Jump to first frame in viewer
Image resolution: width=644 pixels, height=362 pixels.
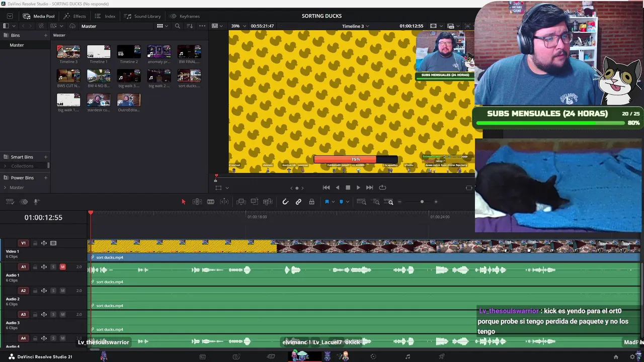326,188
